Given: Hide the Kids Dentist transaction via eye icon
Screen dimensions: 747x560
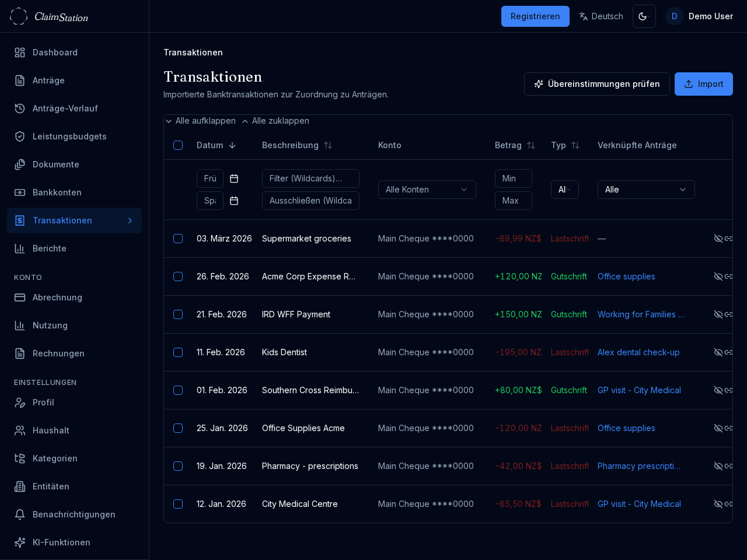Looking at the screenshot, I should (718, 352).
